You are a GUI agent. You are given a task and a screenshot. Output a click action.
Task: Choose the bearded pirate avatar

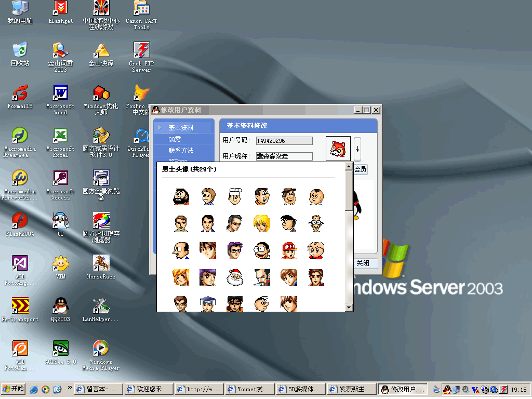181,196
